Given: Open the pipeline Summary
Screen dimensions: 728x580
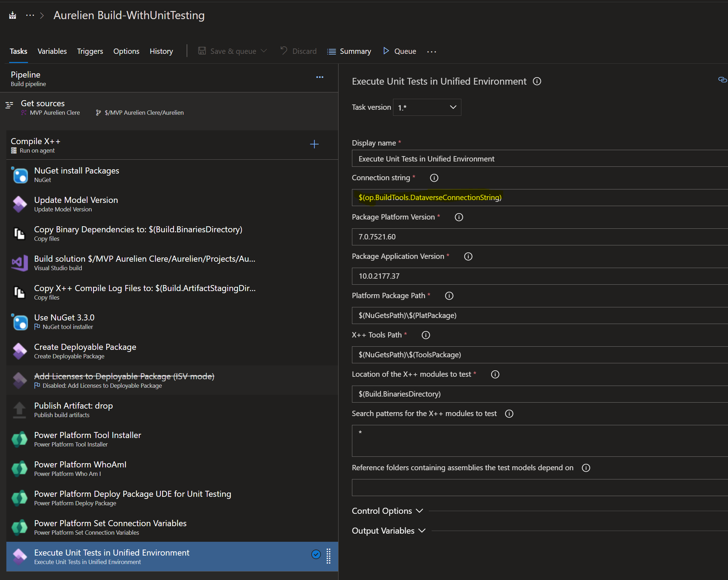Looking at the screenshot, I should (349, 51).
